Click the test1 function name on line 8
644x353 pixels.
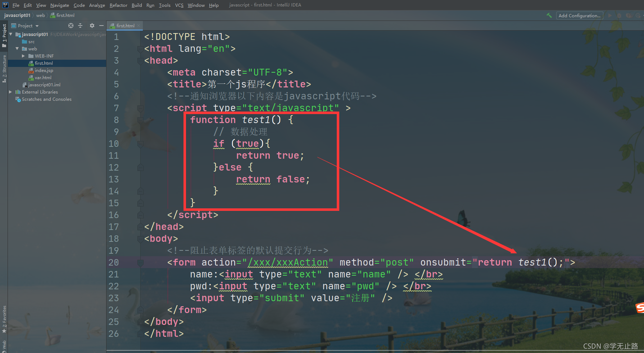[x=256, y=120]
